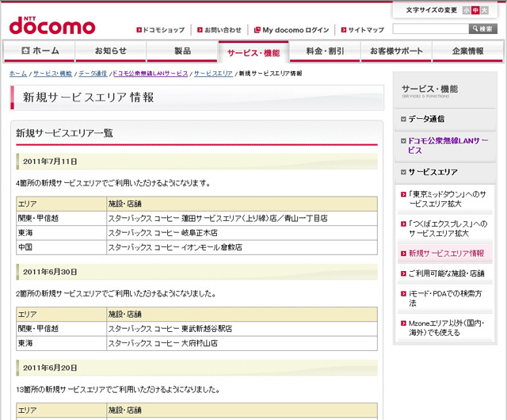
Task: Click the NTT docomo logo
Action: pos(51,24)
